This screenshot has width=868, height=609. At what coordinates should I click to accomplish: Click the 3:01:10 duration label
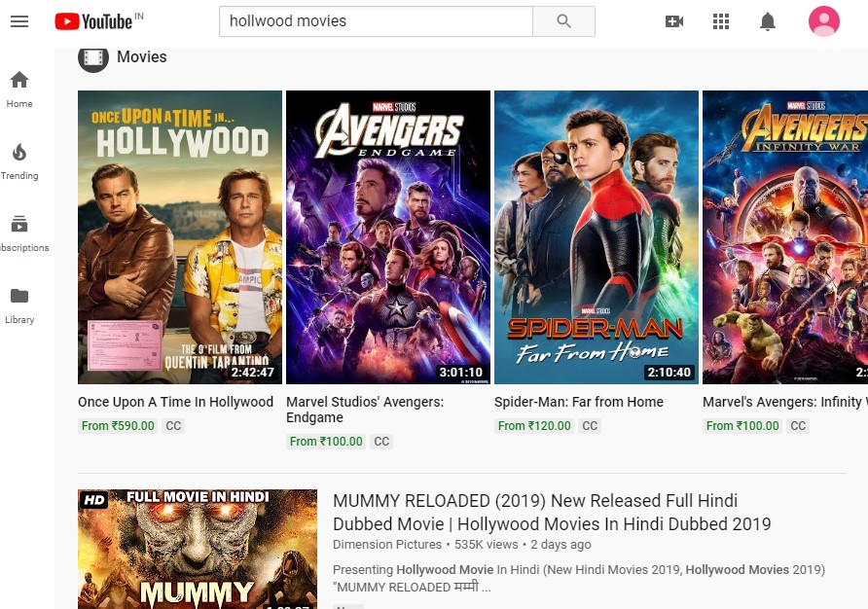pyautogui.click(x=460, y=372)
